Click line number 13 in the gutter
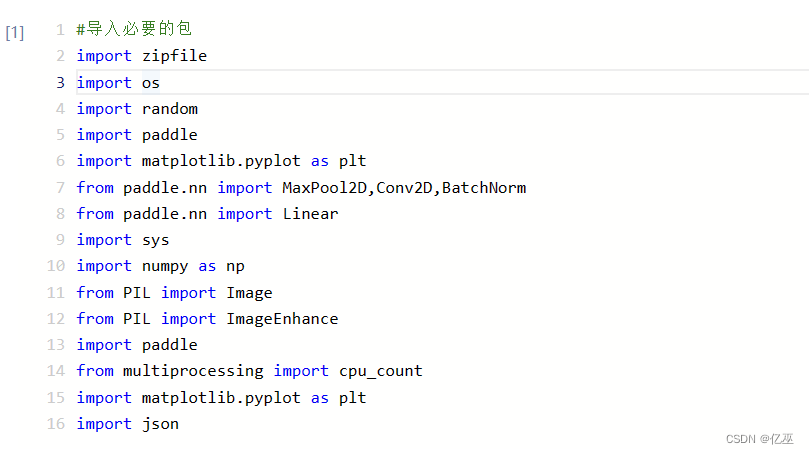 tap(57, 345)
